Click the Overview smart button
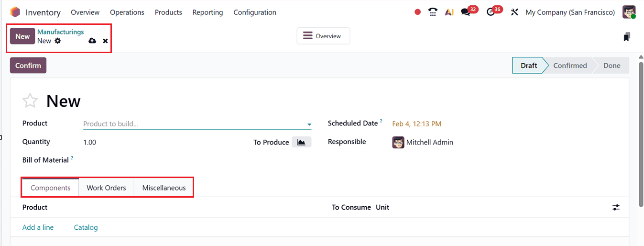Screen dimensions: 644x246 tap(323, 36)
